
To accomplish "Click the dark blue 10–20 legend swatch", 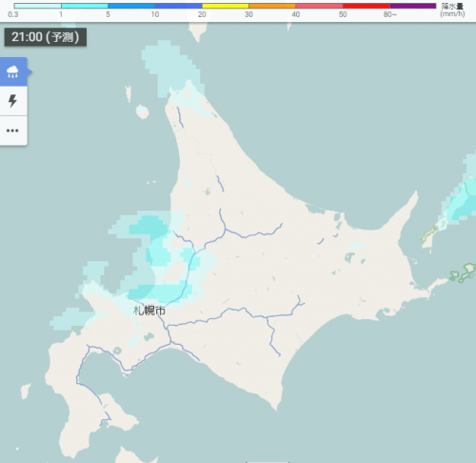I will point(178,6).
